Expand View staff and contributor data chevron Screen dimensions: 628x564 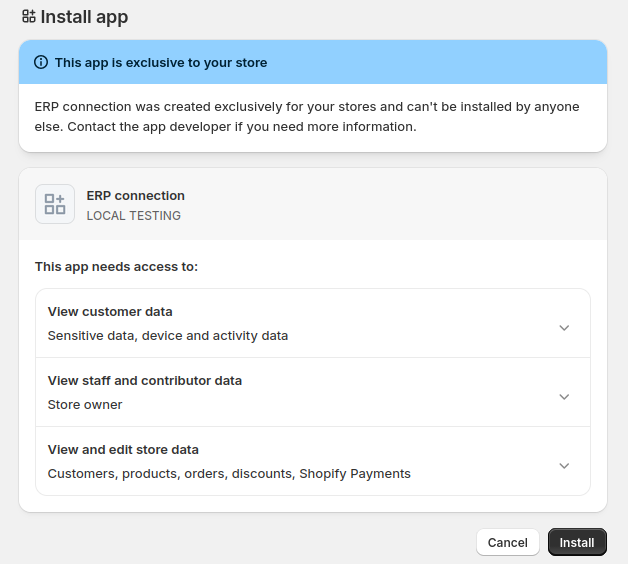(x=564, y=397)
